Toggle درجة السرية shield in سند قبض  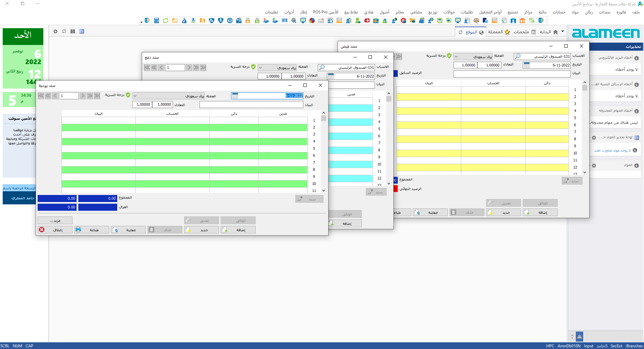449,56
